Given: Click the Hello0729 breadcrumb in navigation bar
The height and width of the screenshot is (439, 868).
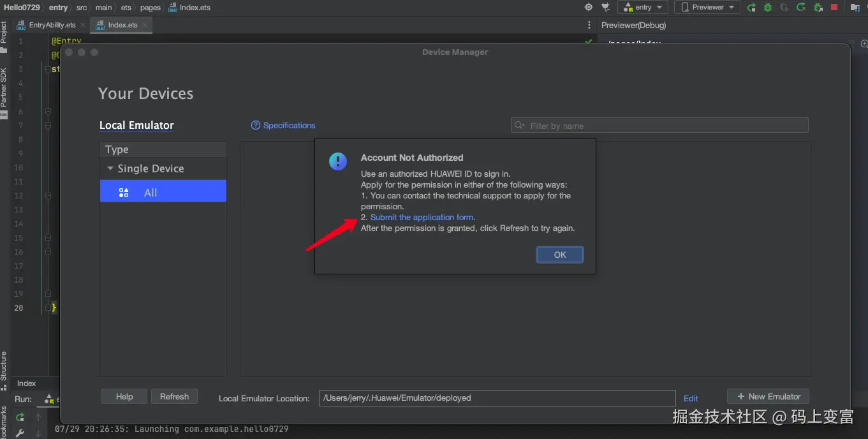Looking at the screenshot, I should tap(22, 8).
